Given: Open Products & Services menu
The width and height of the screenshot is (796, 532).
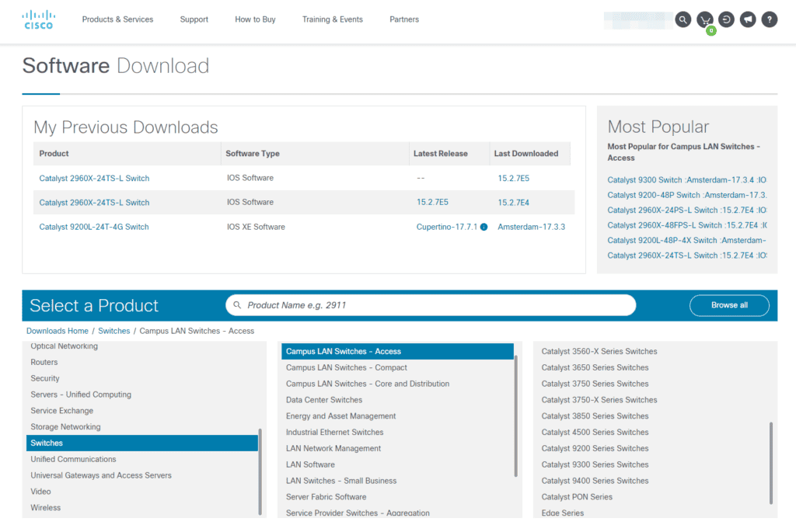Looking at the screenshot, I should coord(117,19).
